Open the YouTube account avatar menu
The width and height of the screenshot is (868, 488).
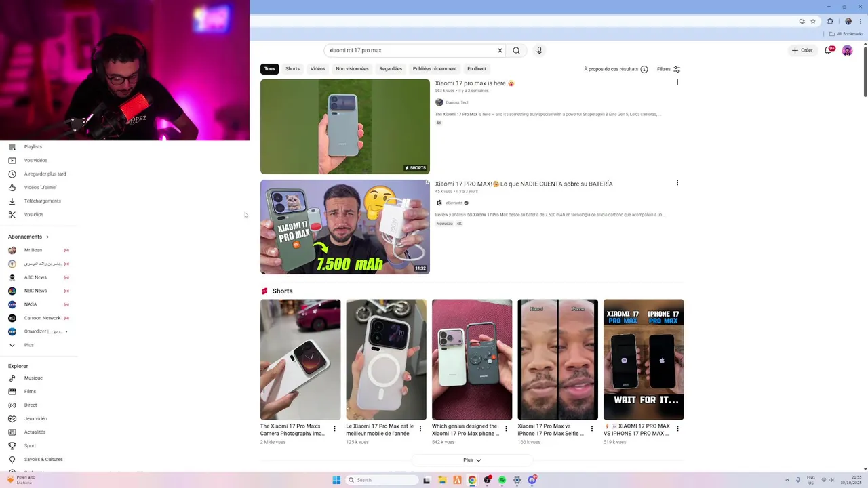click(847, 50)
